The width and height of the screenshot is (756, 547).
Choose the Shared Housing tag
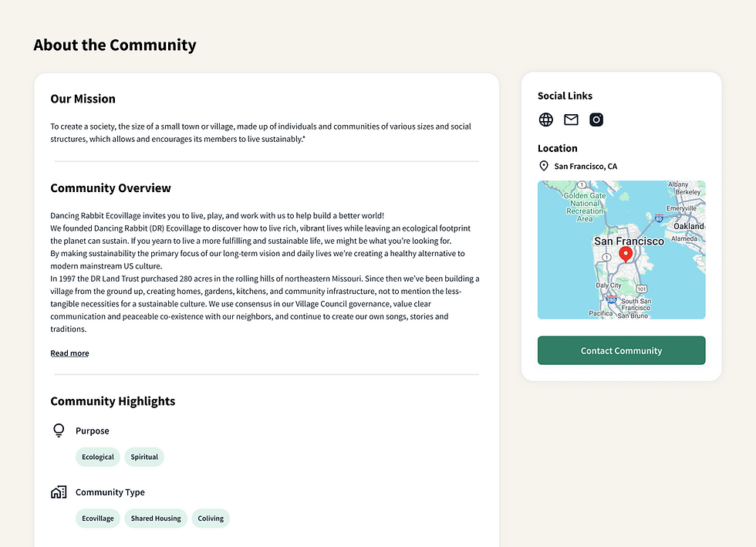[x=156, y=518]
